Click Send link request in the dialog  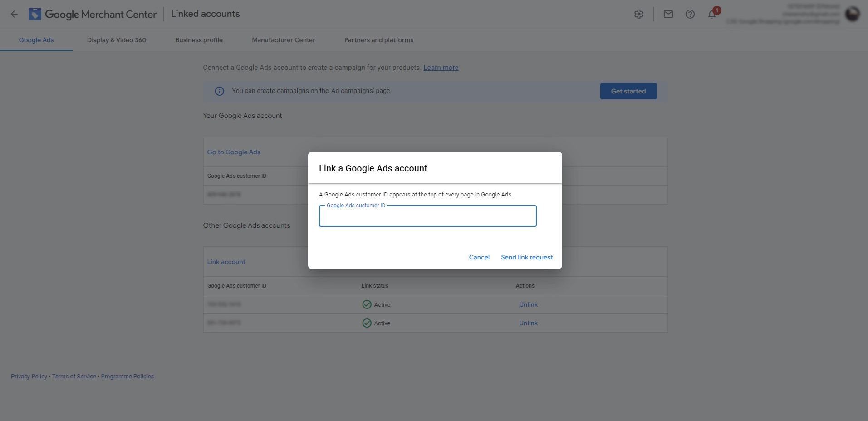tap(527, 257)
